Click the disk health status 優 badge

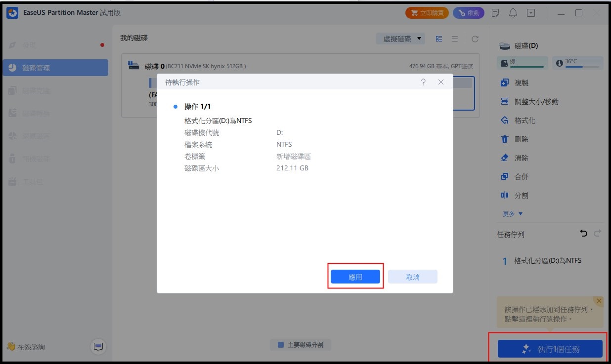[523, 63]
